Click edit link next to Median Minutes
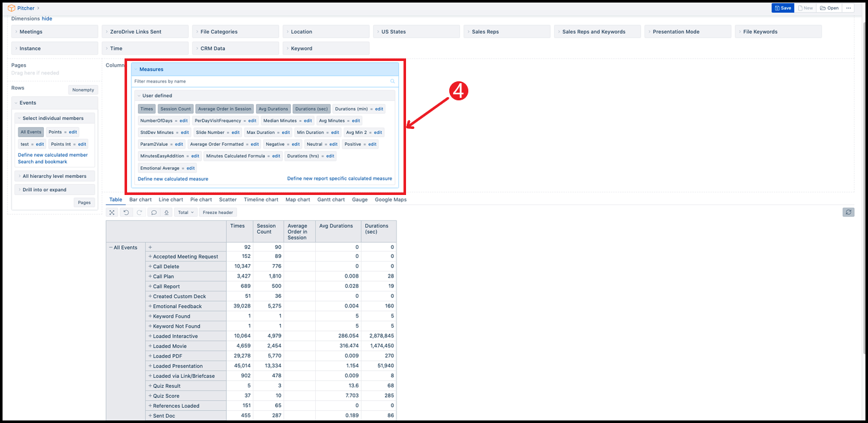868x423 pixels. coord(308,121)
